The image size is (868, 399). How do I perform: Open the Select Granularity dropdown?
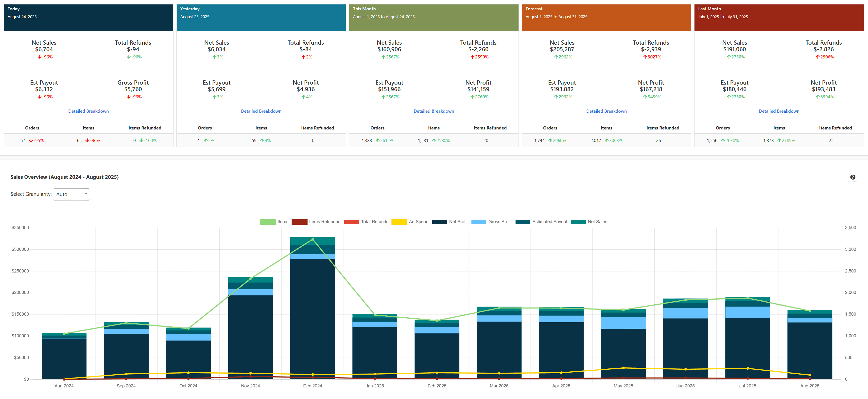tap(71, 194)
